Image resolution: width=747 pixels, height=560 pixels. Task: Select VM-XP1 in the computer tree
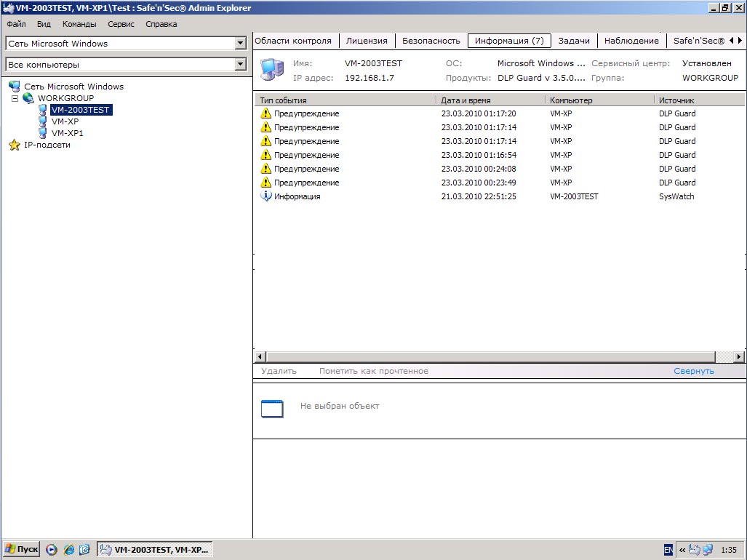tap(67, 133)
